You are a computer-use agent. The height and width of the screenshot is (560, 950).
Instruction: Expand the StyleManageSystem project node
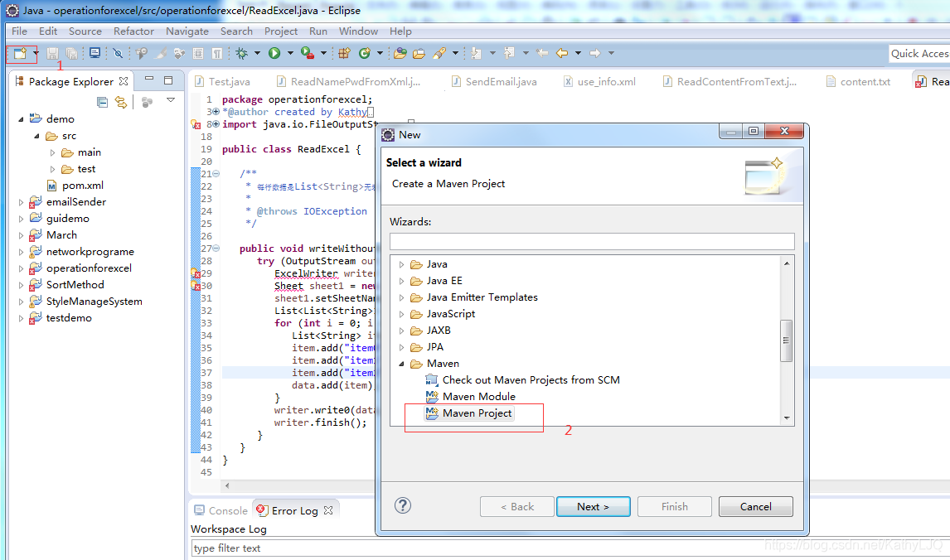21,302
